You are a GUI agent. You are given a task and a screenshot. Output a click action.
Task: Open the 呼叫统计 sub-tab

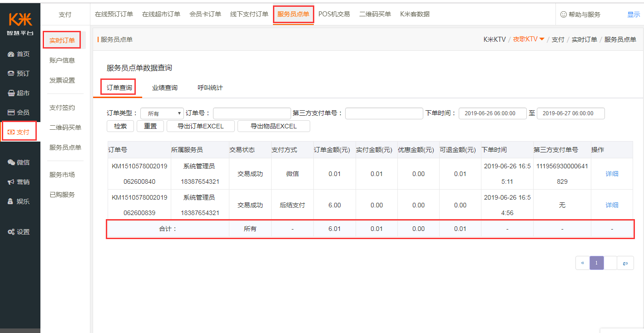[210, 88]
